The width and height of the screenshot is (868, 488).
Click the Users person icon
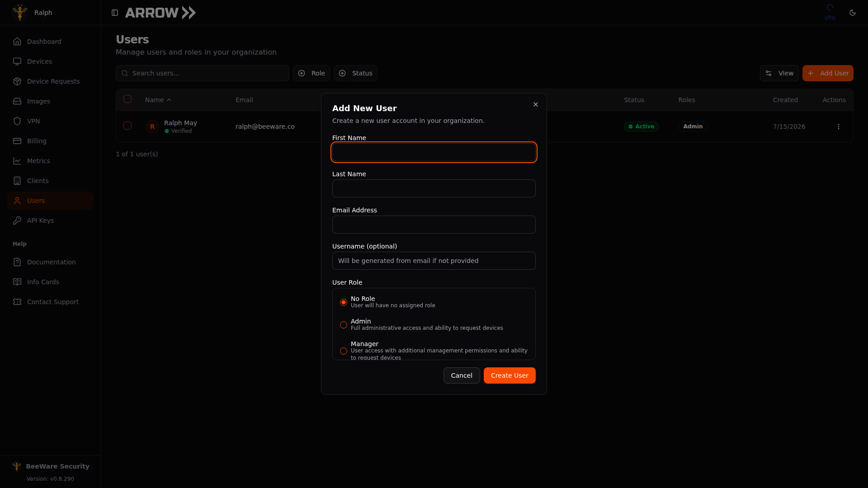coord(17,201)
